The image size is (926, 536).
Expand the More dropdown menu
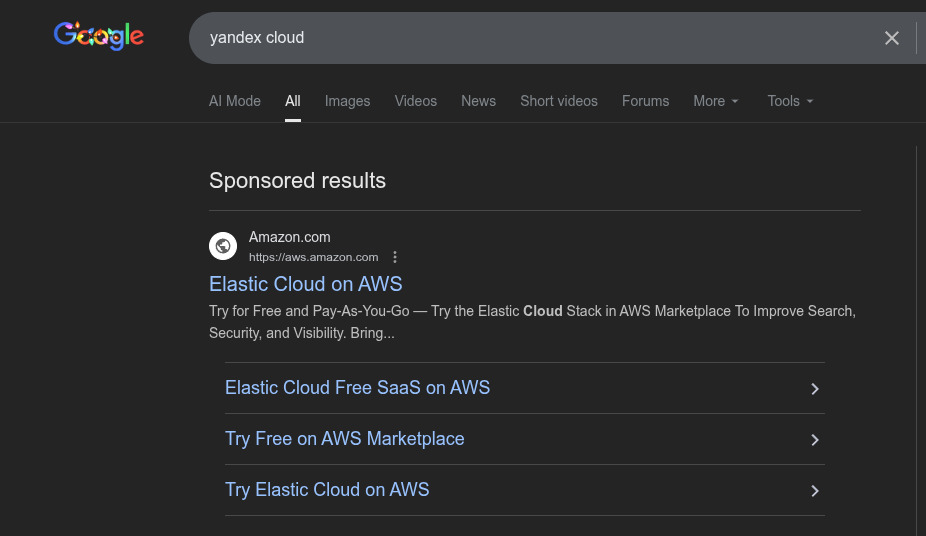click(716, 101)
